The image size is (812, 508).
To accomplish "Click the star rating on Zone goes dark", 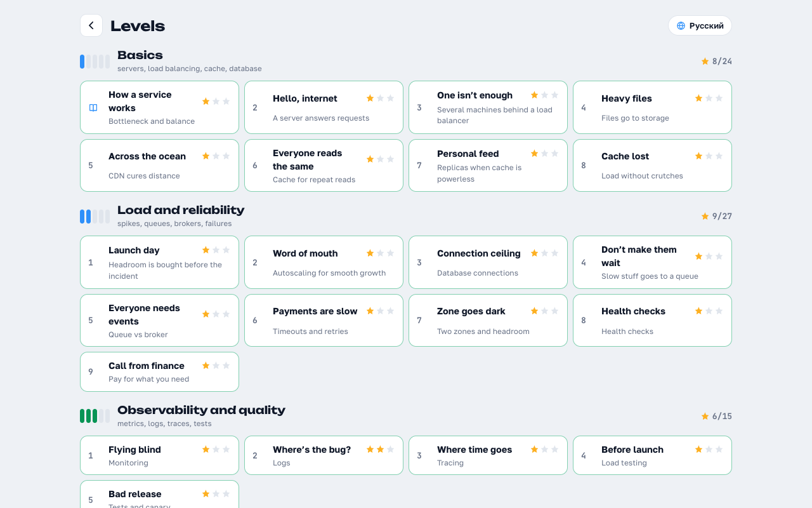I will (544, 311).
